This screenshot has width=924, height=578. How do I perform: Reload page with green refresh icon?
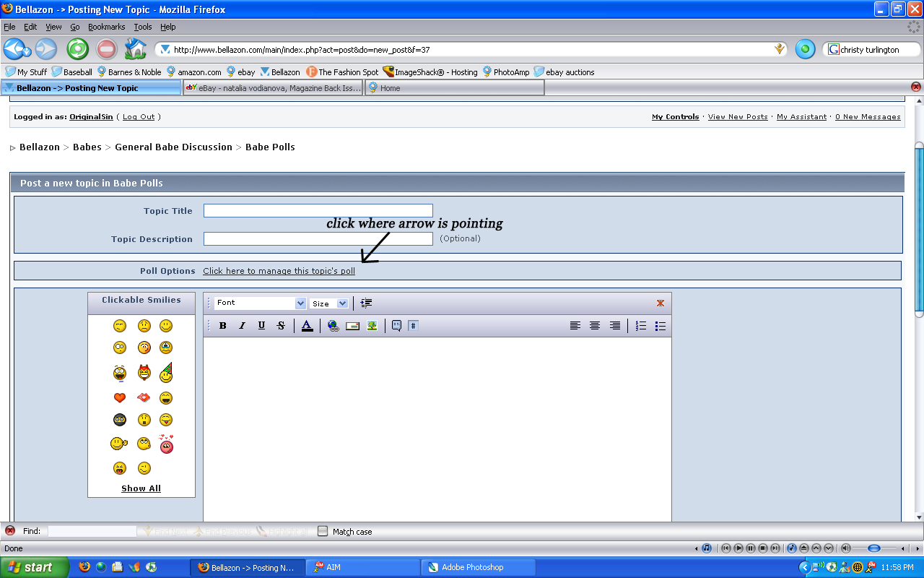coord(77,49)
